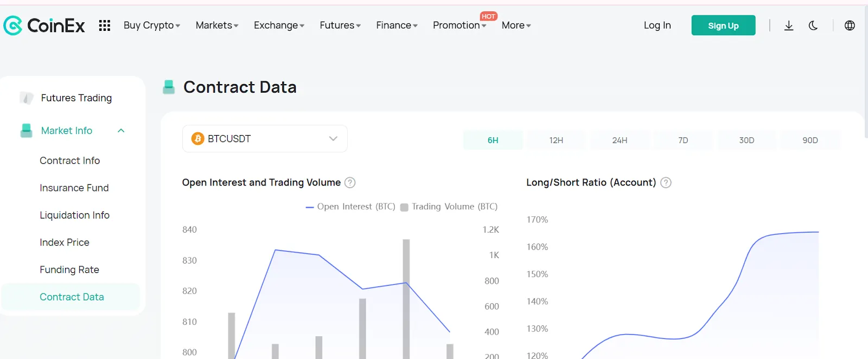Select Contract Data in sidebar
Image resolution: width=868 pixels, height=359 pixels.
[x=71, y=297]
